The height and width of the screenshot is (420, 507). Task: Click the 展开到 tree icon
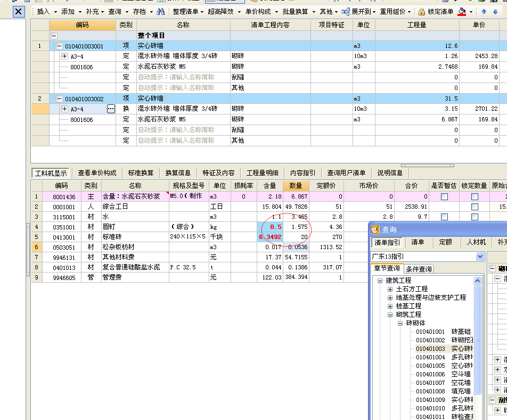coord(345,12)
